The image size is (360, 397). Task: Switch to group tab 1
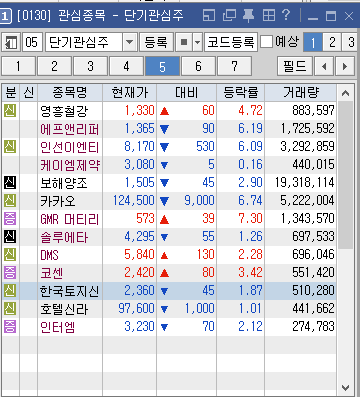click(x=18, y=66)
